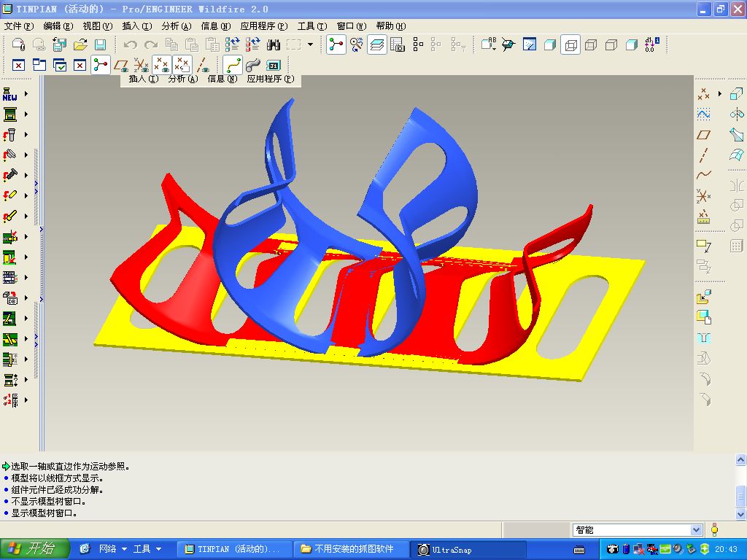Open the 应用程序(P) menu in main menubar

264,26
